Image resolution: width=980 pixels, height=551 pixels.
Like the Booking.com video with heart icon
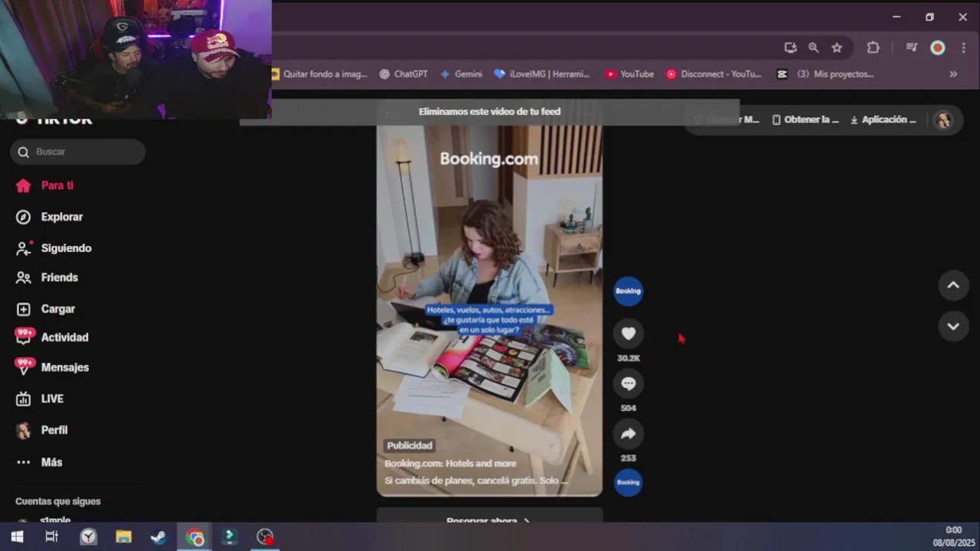[628, 333]
